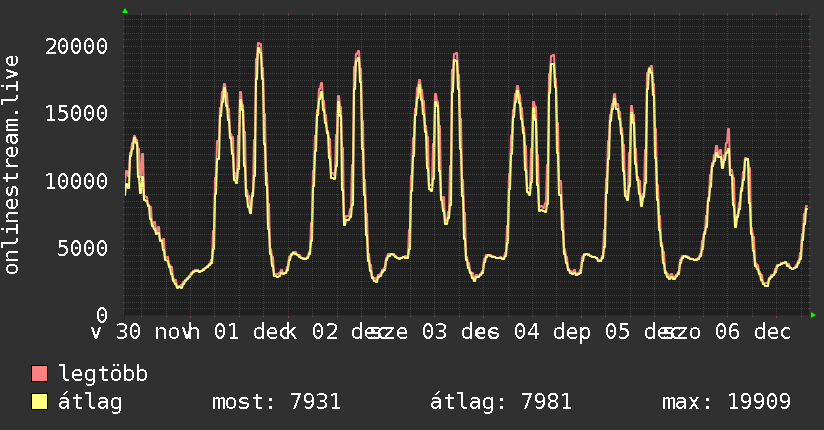Click the 'átlag: 7981' statistic

pyautogui.click(x=501, y=402)
